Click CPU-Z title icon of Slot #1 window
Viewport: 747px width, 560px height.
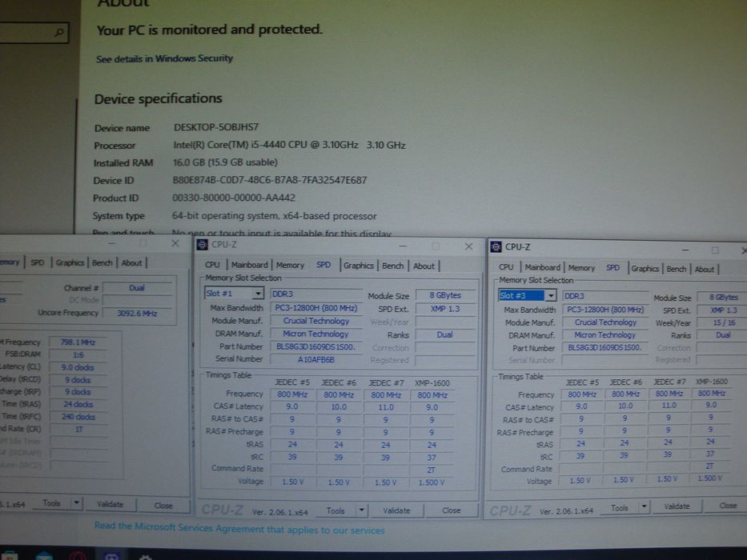pos(202,245)
